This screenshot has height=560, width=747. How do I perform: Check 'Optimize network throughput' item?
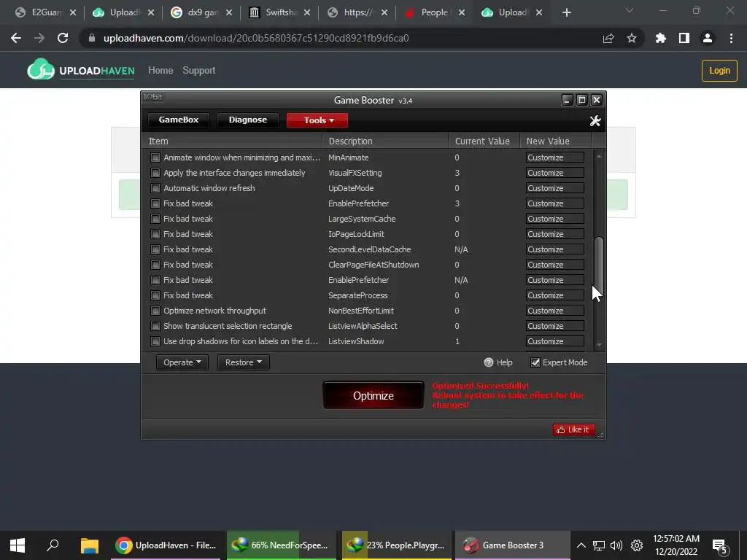click(155, 311)
